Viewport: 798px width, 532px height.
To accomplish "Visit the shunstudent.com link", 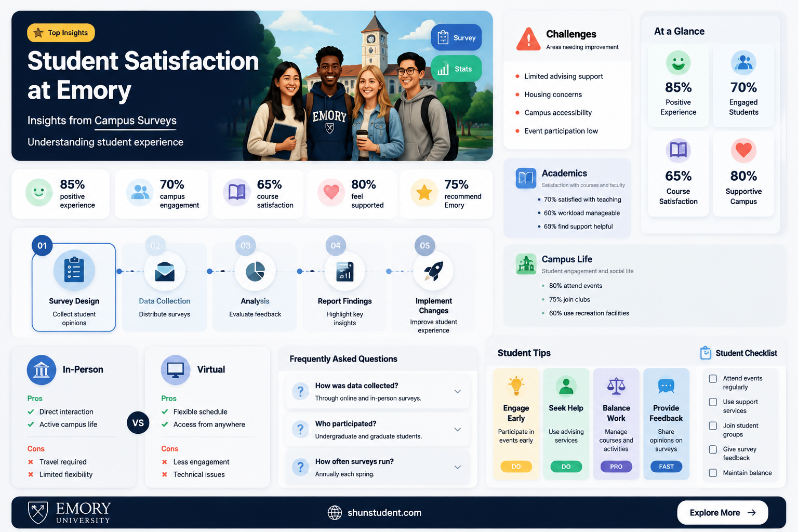I will [384, 512].
